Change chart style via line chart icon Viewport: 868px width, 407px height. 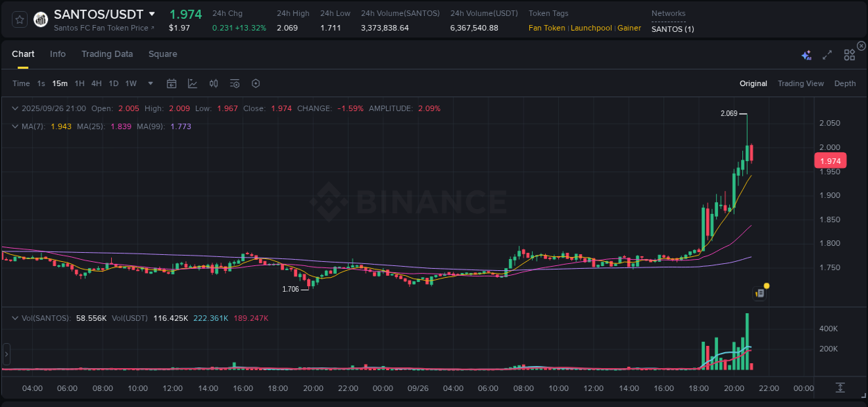click(x=192, y=83)
